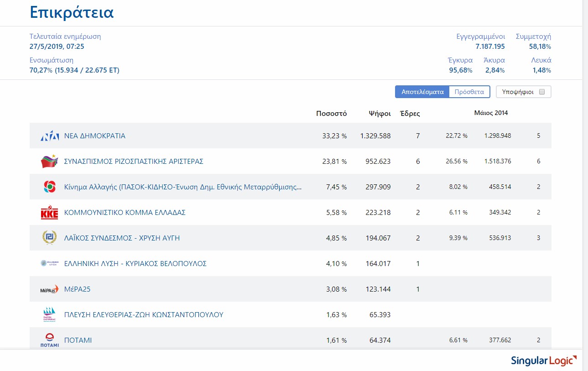588x371 pixels.
Task: Click the 4,85 % percentage value
Action: (x=336, y=238)
